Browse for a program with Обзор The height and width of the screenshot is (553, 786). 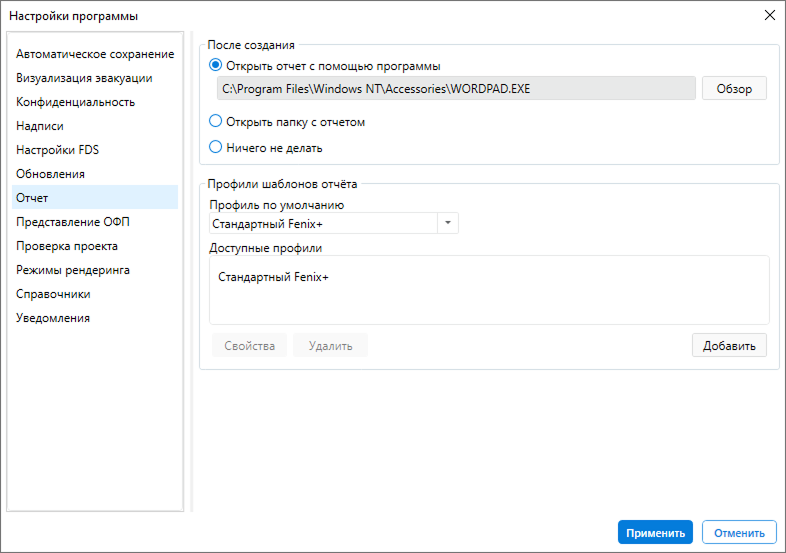coord(734,89)
